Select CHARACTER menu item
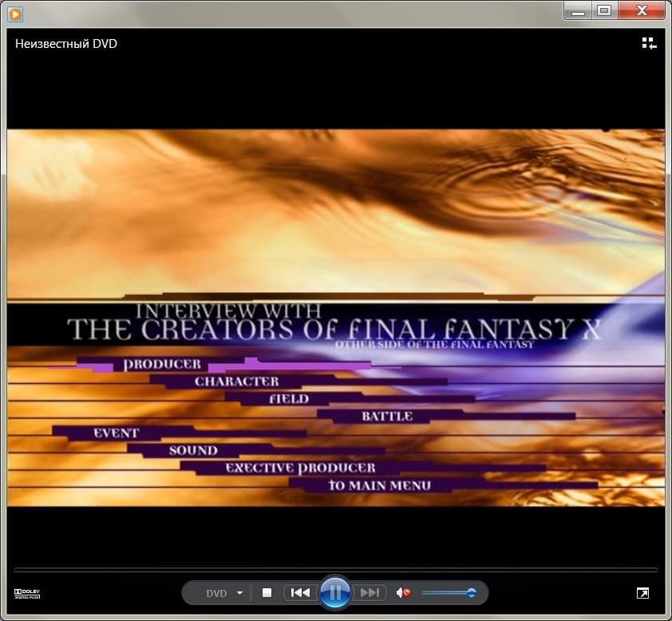 click(x=236, y=382)
